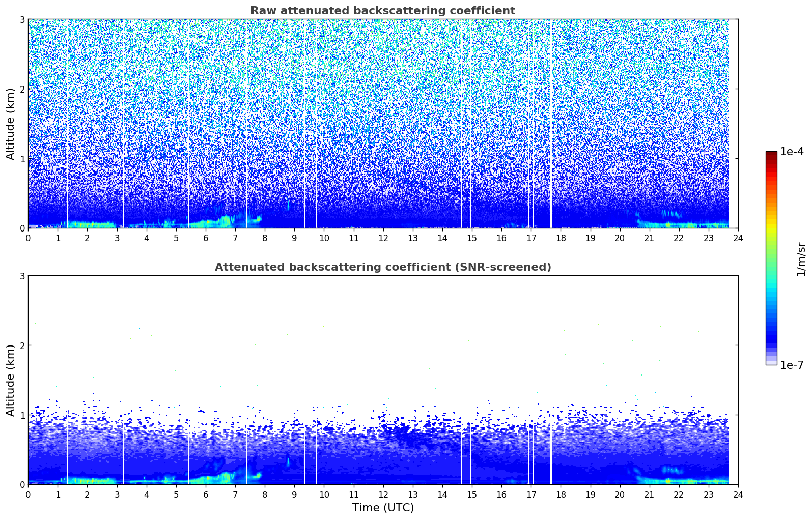Screen dimensions: 812x519
Task: Click the 'Time (UTC)' axis label
Action: 383,507
